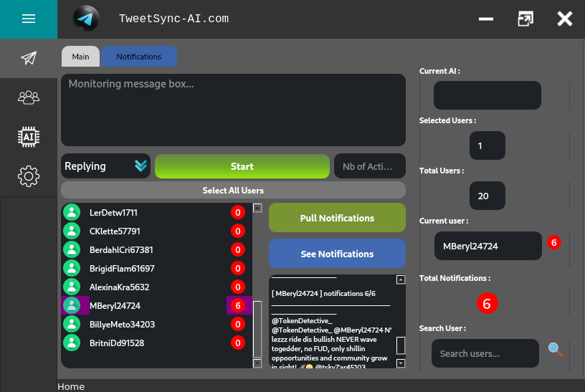Click notifications log scrollbar thumb
This screenshot has width=585, height=392.
coord(401,345)
